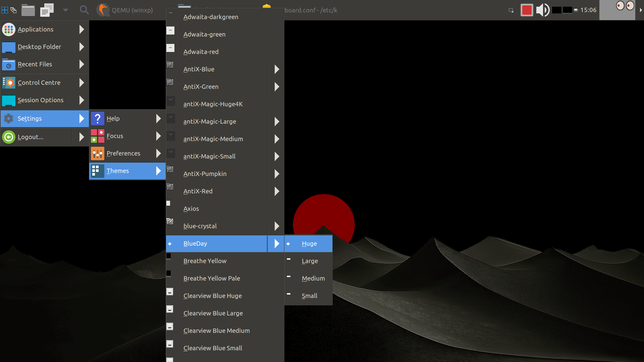Choose the Small BlueDay size option
Viewport: 644px width, 362px height.
click(x=309, y=296)
